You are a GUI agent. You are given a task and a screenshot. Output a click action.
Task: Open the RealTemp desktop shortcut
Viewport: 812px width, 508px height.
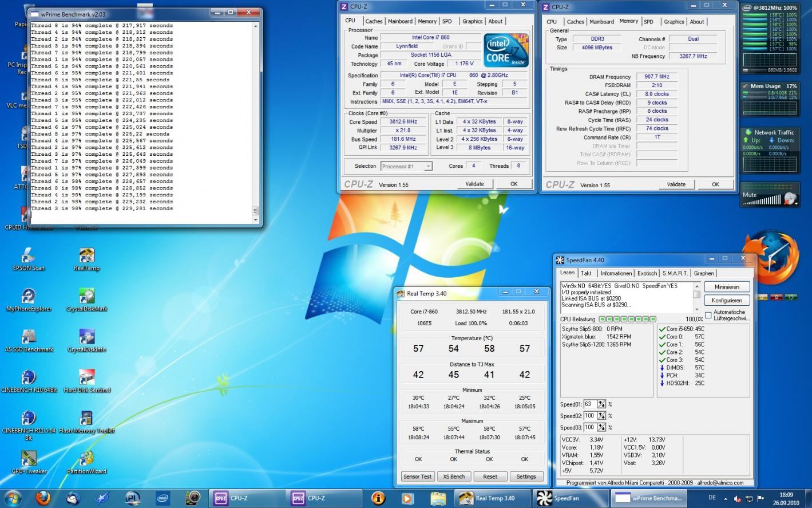tap(86, 259)
